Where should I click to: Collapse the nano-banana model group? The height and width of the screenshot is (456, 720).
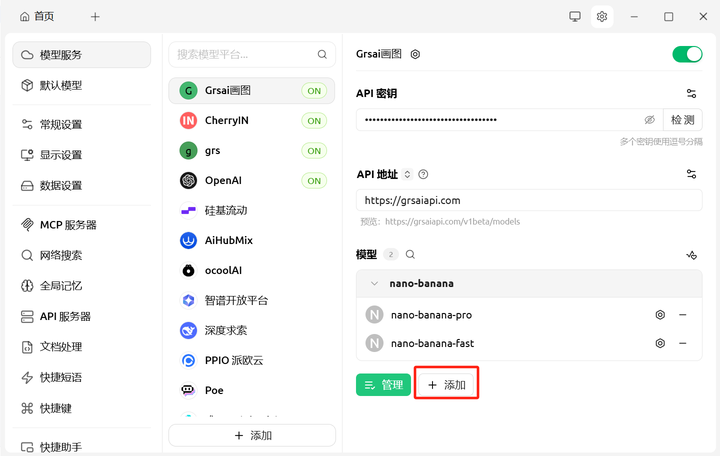[x=375, y=284]
